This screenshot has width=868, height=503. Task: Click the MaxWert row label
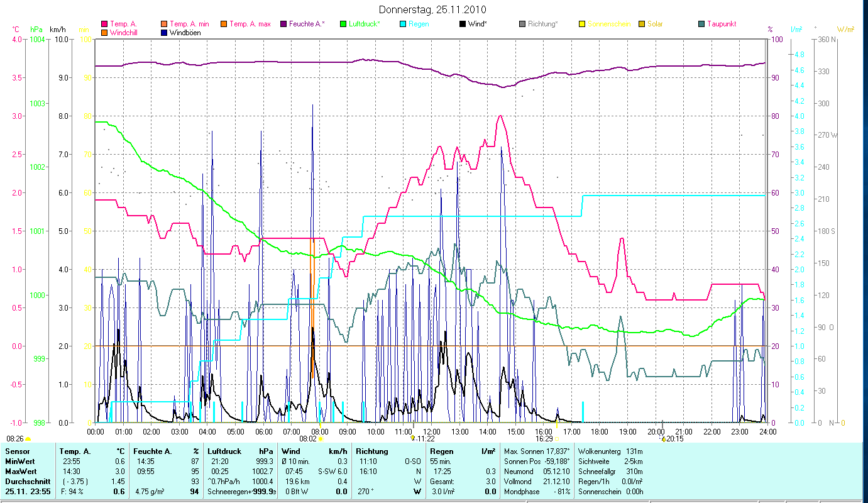21,472
